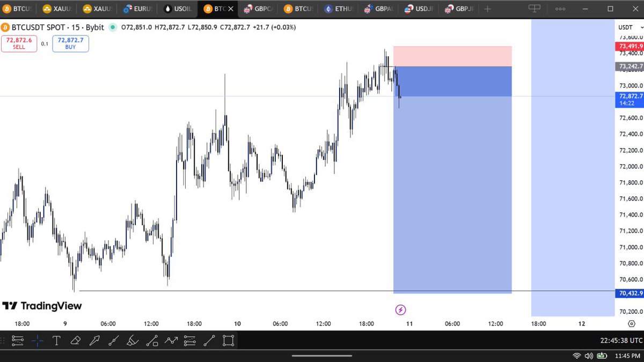
Task: Click the O72,851.0 open value
Action: pyautogui.click(x=136, y=27)
